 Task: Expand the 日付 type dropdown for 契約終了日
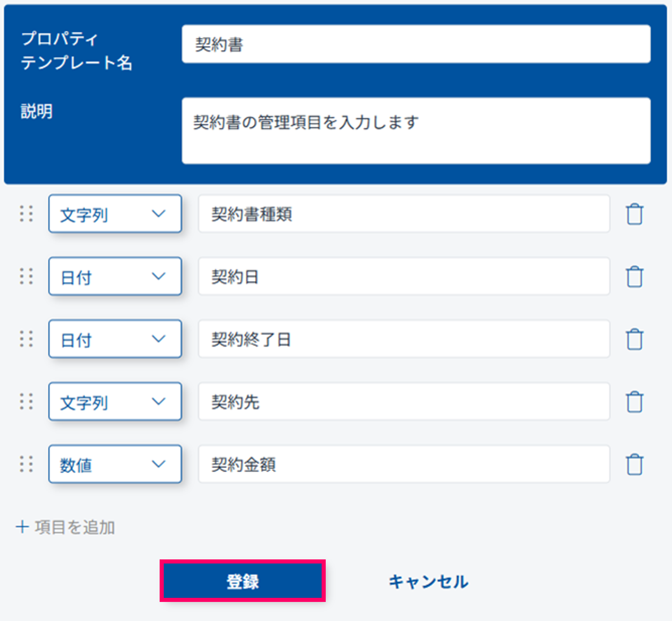(115, 339)
